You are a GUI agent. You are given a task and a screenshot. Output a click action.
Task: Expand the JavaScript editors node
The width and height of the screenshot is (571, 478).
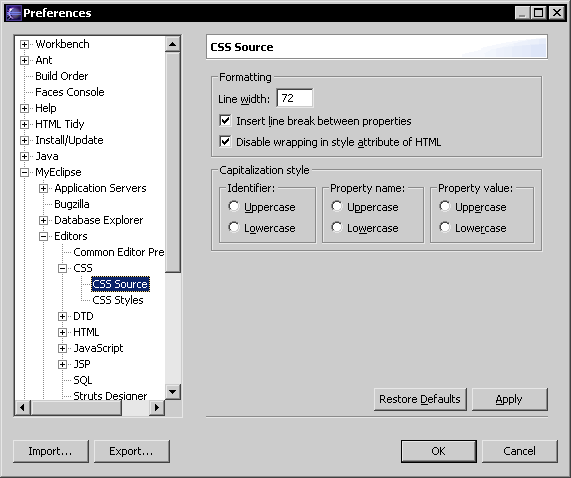[x=62, y=348]
